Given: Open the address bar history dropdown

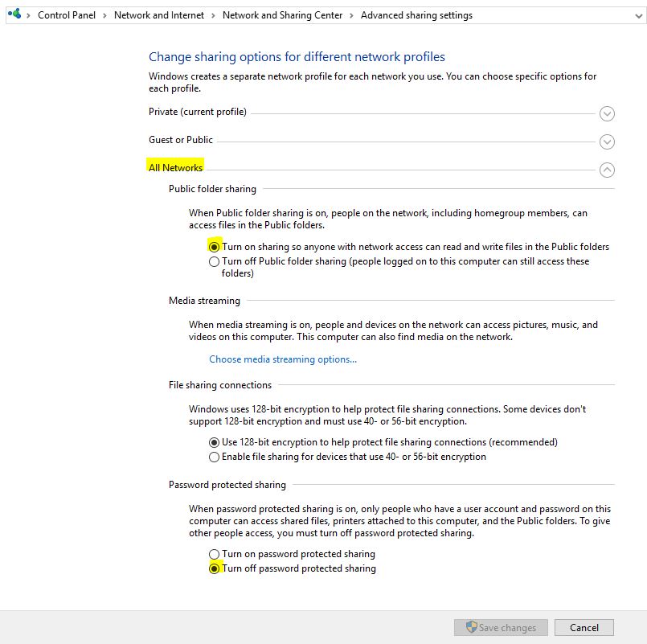Looking at the screenshot, I should pyautogui.click(x=638, y=16).
